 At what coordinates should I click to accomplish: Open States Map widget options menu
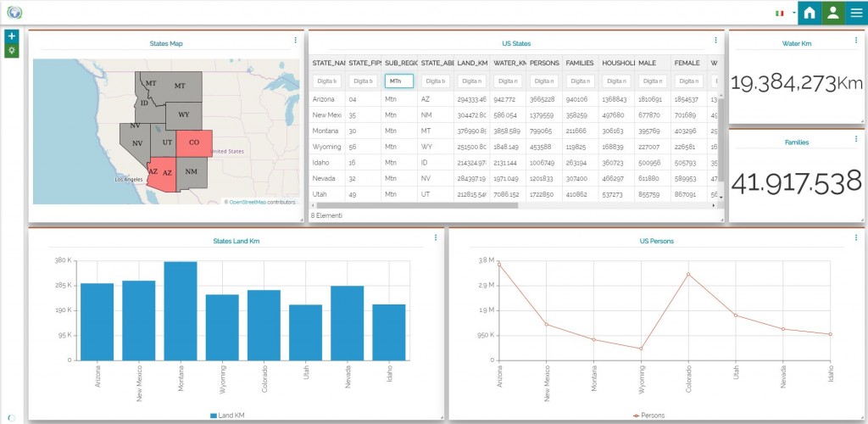295,40
